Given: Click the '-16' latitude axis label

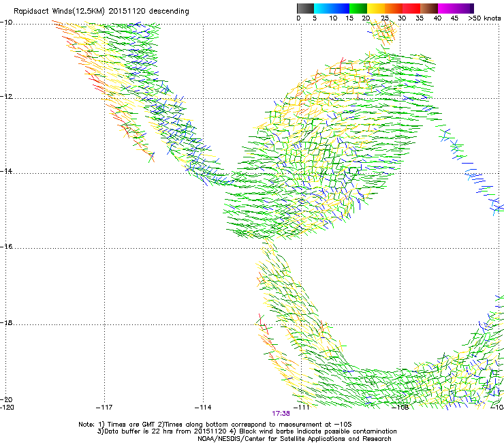Looking at the screenshot, I should pyautogui.click(x=6, y=247).
